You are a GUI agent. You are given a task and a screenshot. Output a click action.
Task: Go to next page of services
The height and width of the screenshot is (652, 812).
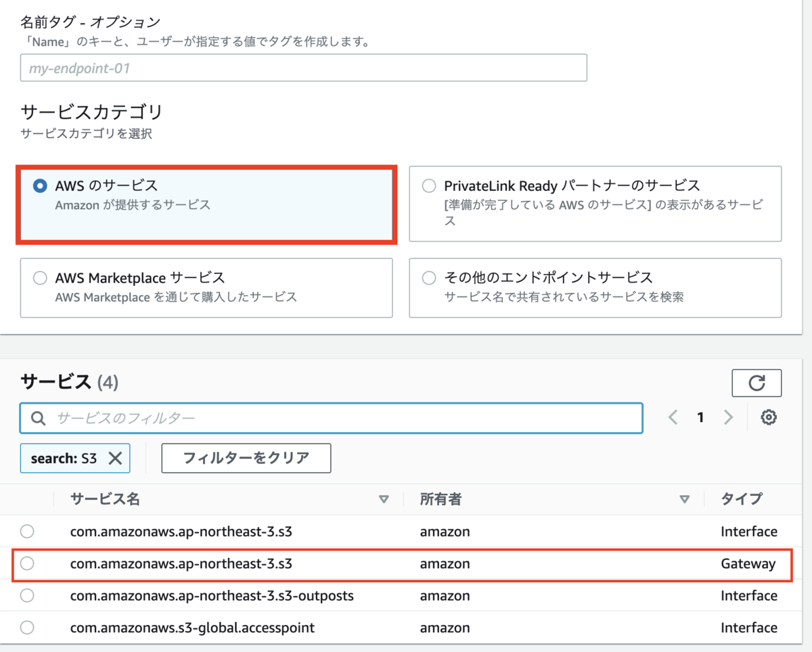click(x=728, y=417)
